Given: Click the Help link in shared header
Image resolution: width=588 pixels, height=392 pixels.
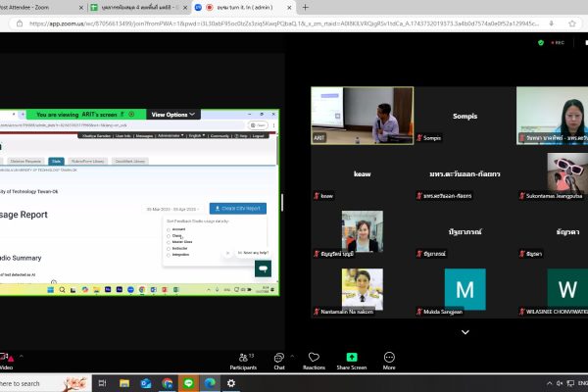Looking at the screenshot, I should [x=241, y=136].
